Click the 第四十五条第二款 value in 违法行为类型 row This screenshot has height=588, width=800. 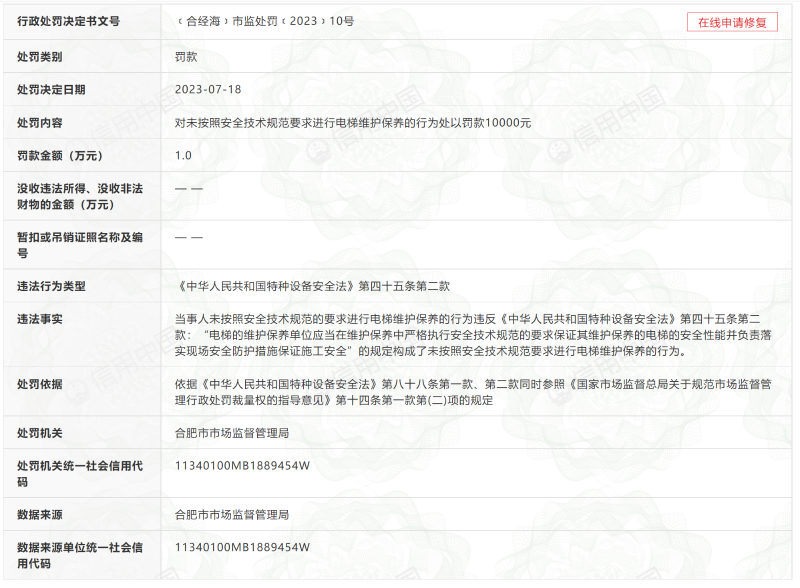(x=312, y=286)
